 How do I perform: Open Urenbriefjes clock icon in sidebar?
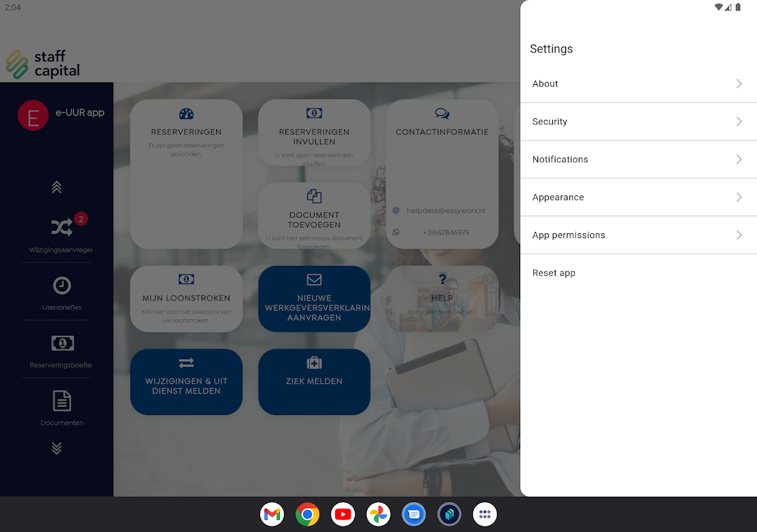(x=62, y=286)
